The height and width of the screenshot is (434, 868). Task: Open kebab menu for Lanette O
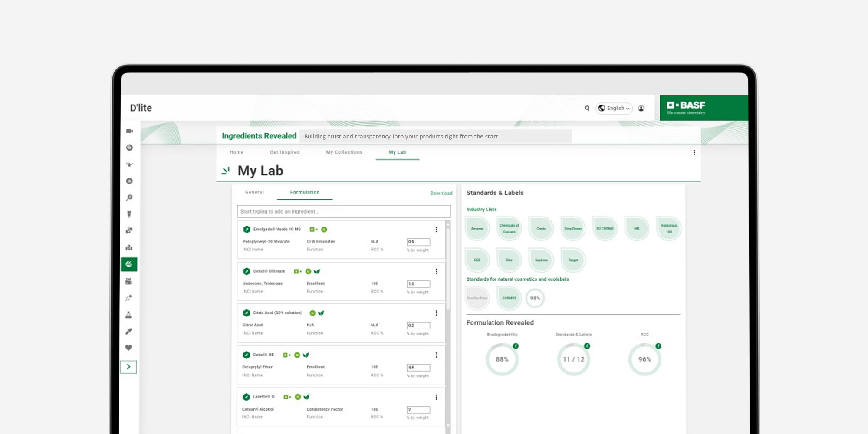pyautogui.click(x=437, y=397)
